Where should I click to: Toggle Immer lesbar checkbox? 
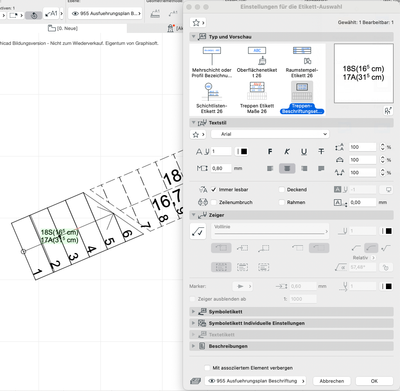pos(214,190)
